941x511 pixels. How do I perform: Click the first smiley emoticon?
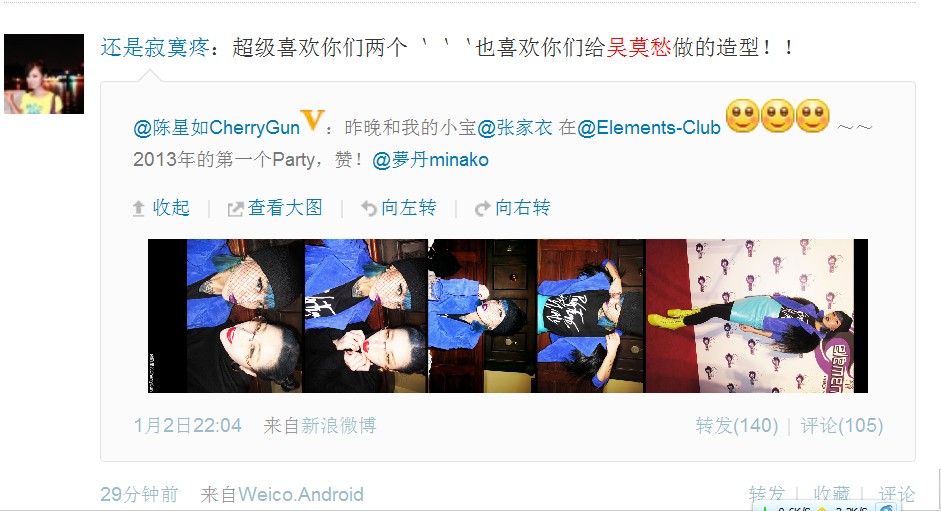tap(743, 116)
